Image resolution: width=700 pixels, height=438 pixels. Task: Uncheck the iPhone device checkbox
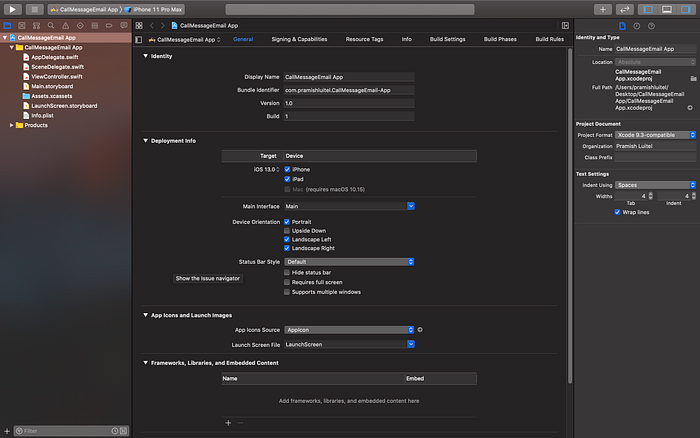(x=287, y=169)
